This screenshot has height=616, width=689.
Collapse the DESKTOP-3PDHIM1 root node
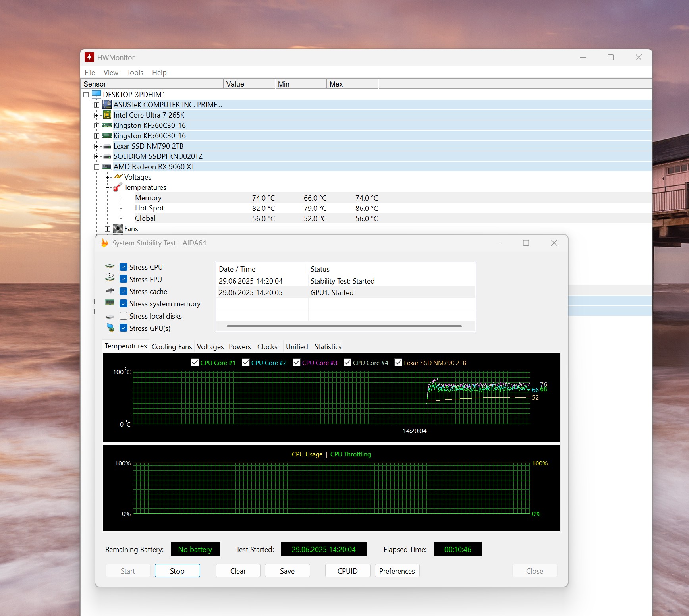pos(86,95)
